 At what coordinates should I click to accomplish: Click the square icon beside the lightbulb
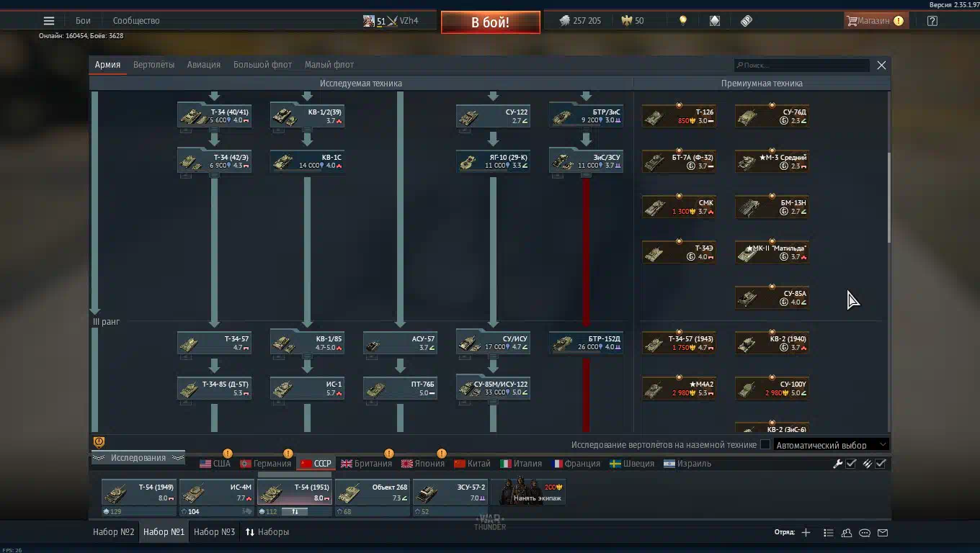[x=715, y=21]
